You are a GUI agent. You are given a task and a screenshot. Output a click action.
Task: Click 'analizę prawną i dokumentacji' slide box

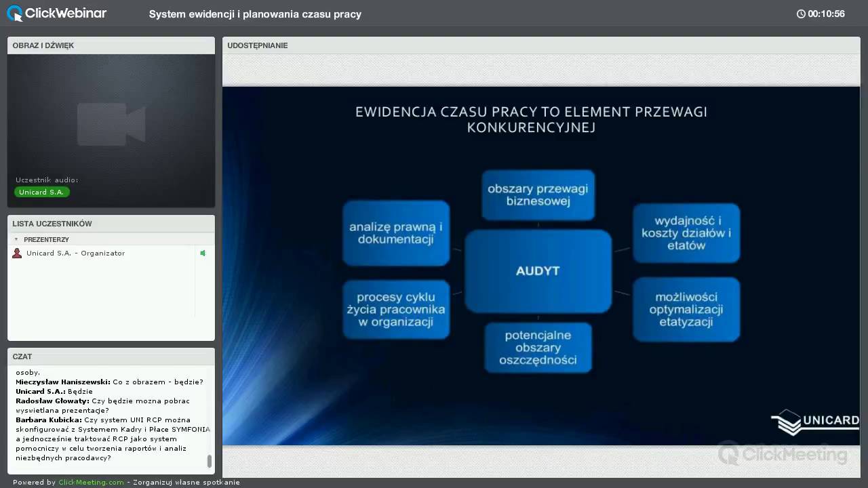pos(395,233)
